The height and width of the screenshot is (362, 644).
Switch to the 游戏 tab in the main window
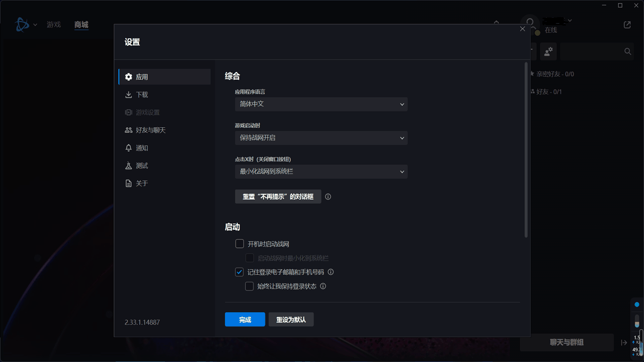54,24
